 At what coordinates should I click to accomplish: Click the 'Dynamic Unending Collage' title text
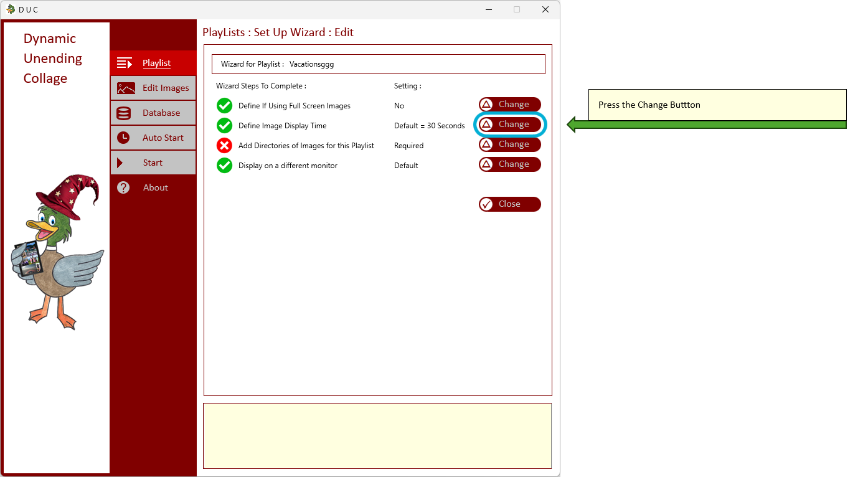(x=53, y=59)
